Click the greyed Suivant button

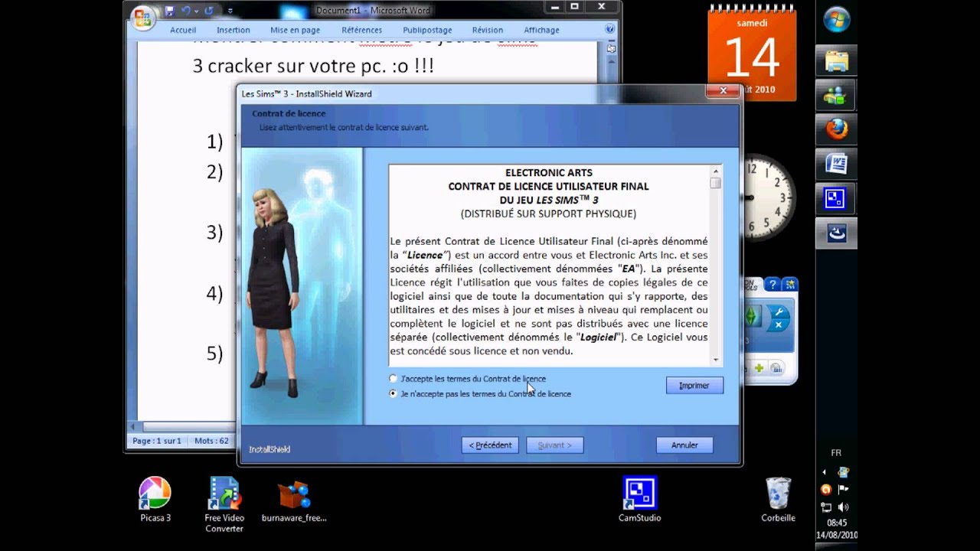(x=554, y=445)
